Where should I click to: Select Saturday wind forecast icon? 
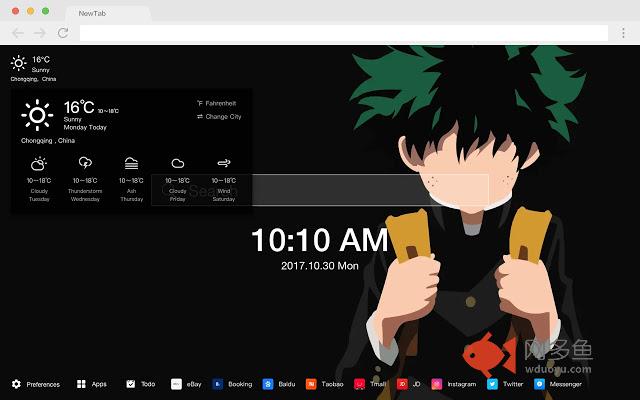pos(224,163)
